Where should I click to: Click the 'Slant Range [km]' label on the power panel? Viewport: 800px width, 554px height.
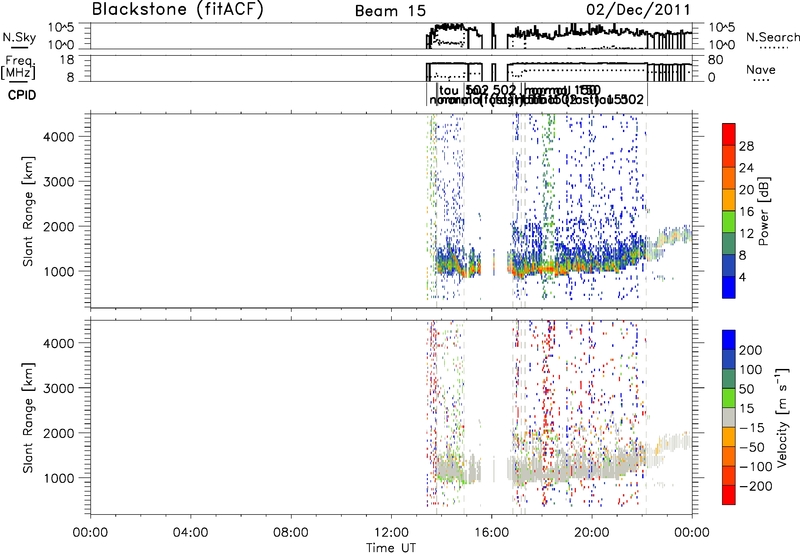(x=28, y=211)
